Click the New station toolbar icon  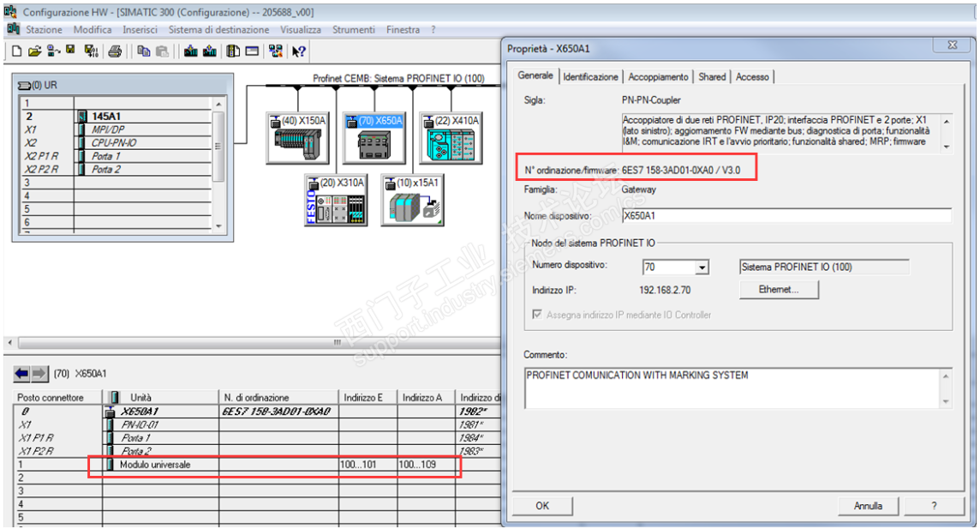(x=17, y=51)
